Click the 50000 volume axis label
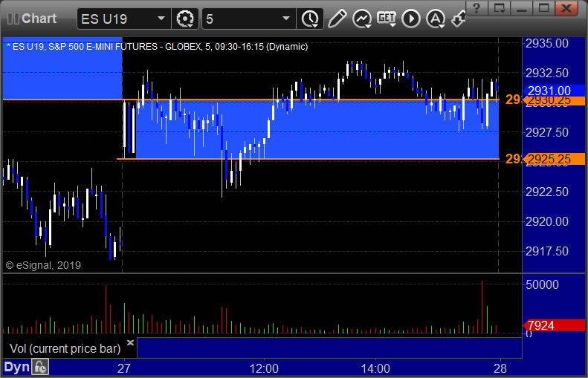 click(542, 284)
